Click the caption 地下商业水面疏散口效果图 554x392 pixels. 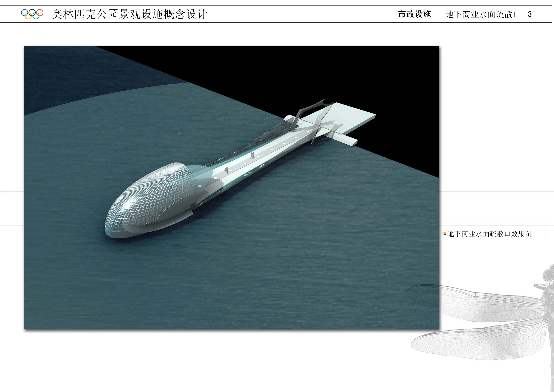[x=490, y=234]
